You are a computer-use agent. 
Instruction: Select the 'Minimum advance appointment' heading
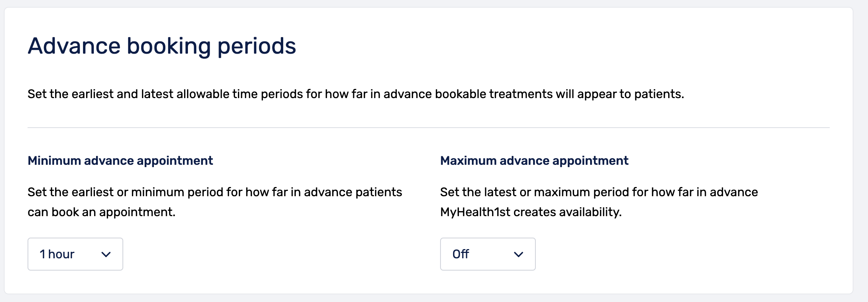pos(120,161)
